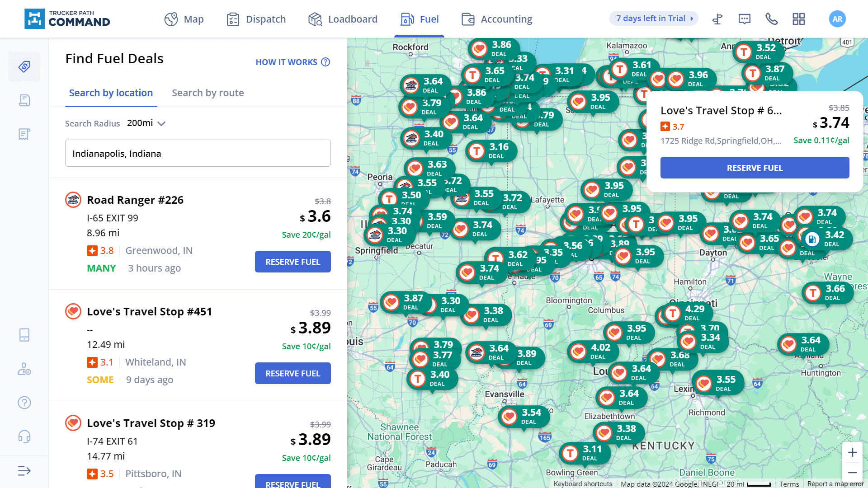868x488 pixels.
Task: Zoom out on the map
Action: [853, 473]
